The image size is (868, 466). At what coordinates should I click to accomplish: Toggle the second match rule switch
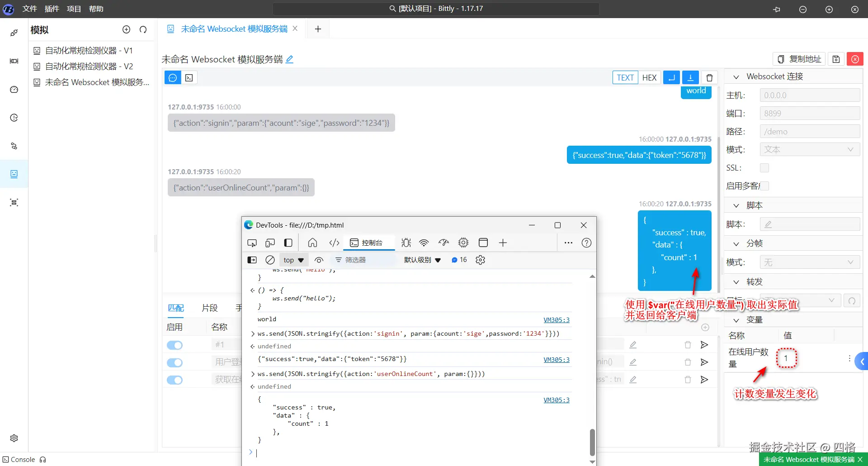pos(175,362)
